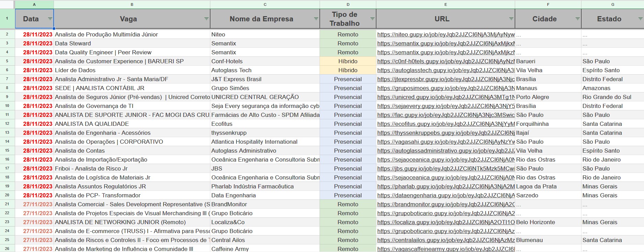Viewport: 644px width, 252px height.
Task: Open filter dropdown on Tipo de Trabalho
Action: coord(373,19)
